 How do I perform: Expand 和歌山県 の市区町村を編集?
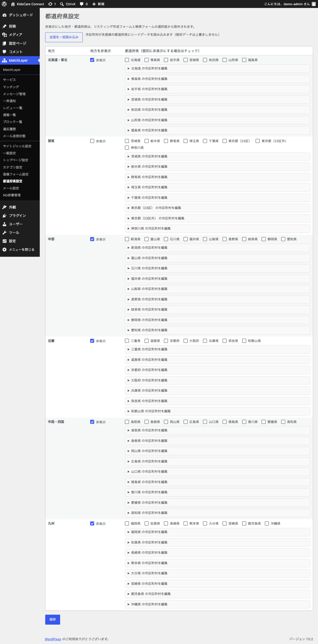217,411
